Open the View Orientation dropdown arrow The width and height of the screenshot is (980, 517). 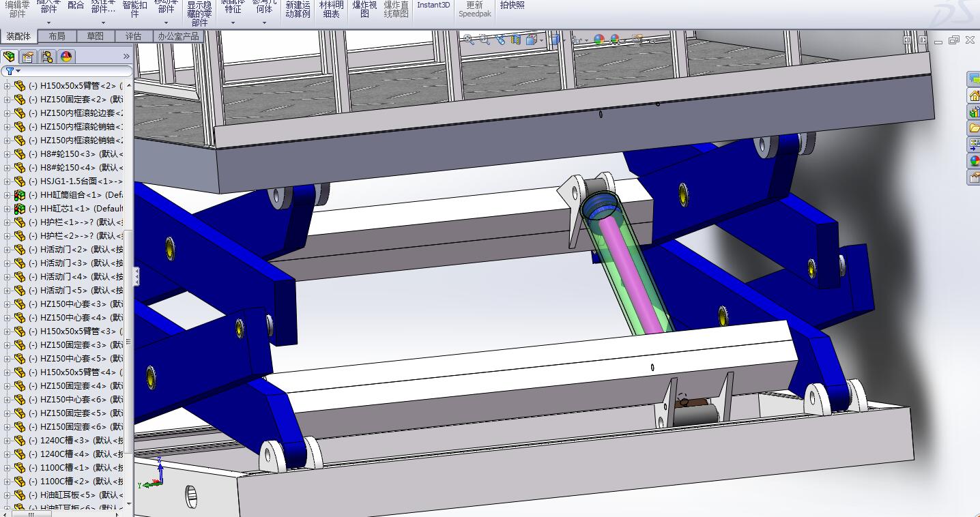pos(541,40)
